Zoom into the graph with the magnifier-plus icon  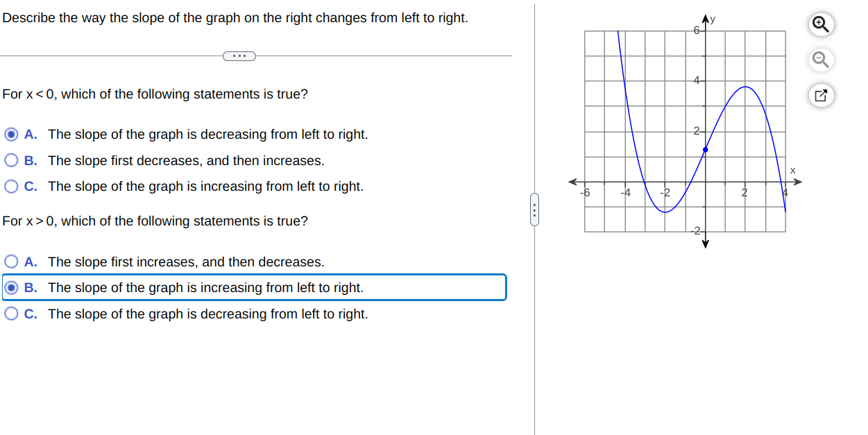820,24
